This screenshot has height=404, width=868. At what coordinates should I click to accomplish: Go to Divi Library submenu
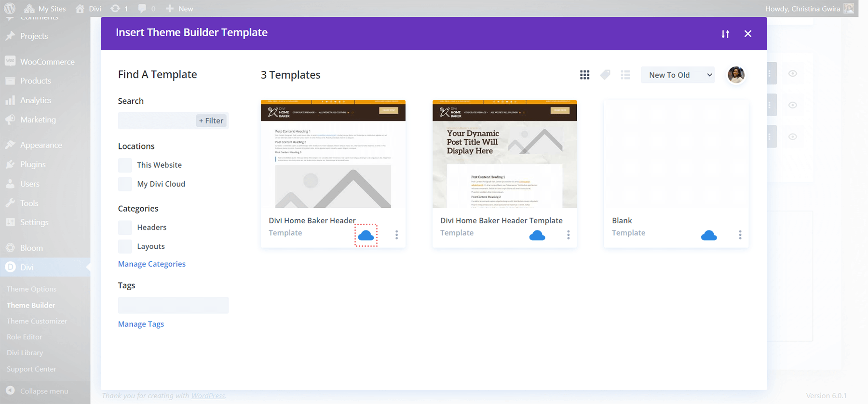[25, 353]
